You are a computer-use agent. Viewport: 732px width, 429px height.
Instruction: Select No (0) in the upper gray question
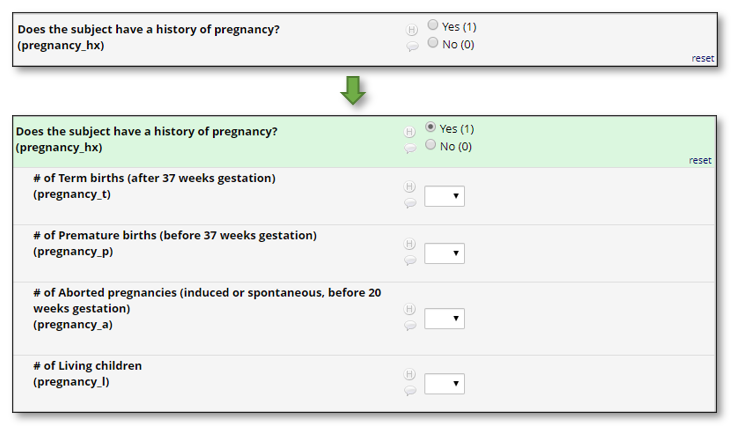tap(432, 43)
